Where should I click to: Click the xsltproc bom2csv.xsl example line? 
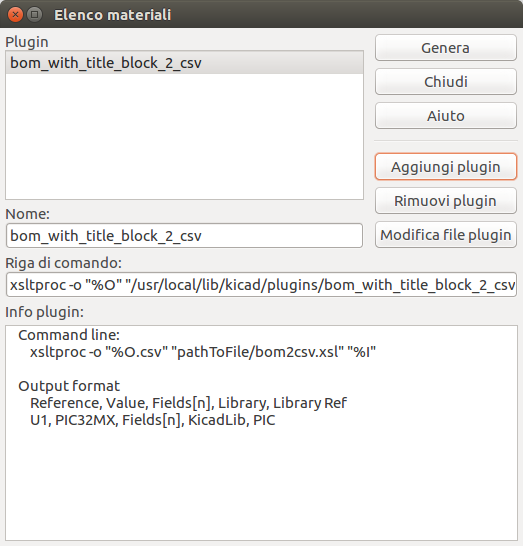pos(203,352)
